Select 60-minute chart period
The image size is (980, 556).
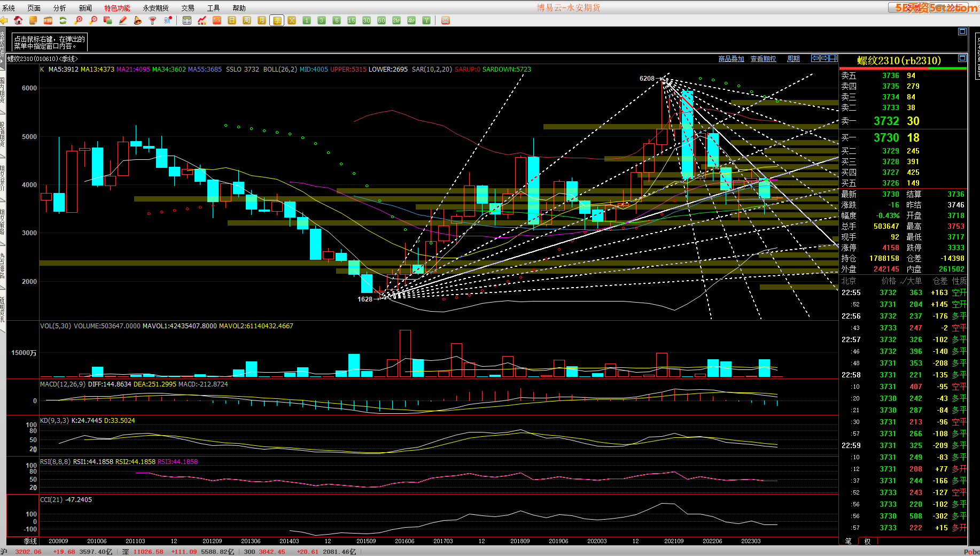(x=382, y=20)
